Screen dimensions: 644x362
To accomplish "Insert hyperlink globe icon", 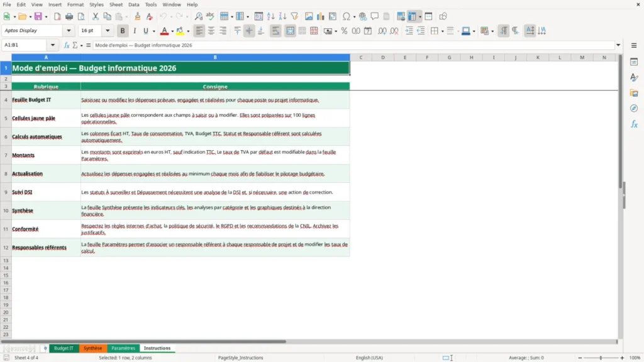I will click(363, 16).
